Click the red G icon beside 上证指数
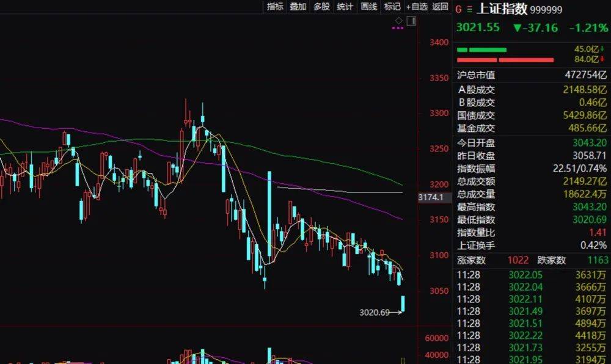This screenshot has height=364, width=611. click(x=458, y=9)
